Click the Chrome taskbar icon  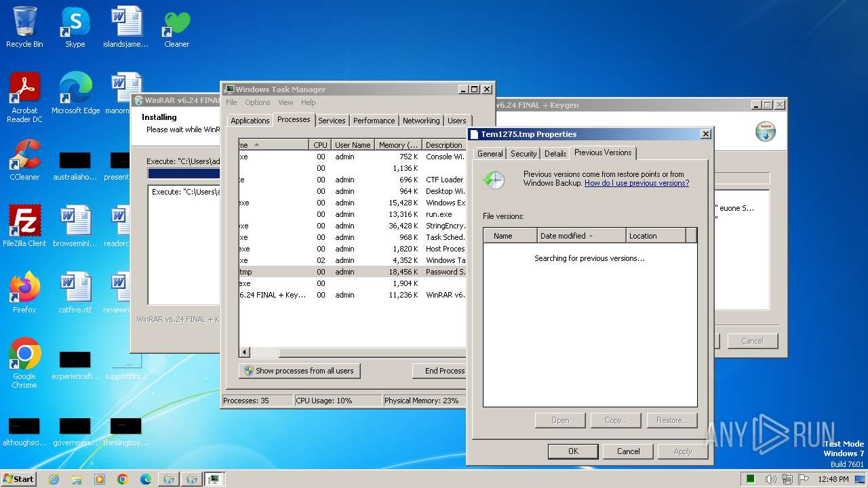(123, 479)
